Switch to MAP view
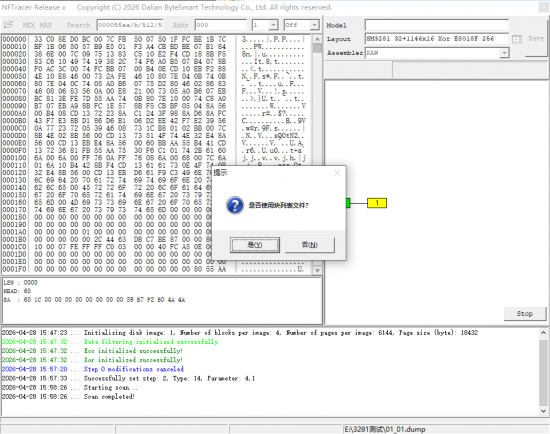Image resolution: width=550 pixels, height=434 pixels. (46, 25)
